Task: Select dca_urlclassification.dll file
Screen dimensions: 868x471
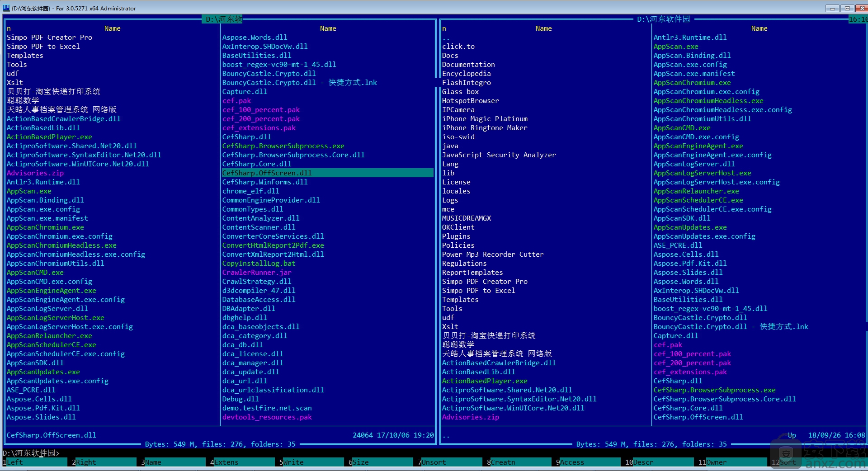Action: (273, 390)
